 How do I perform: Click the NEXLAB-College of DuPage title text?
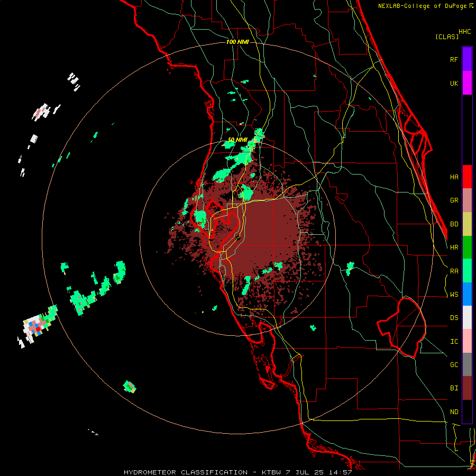tap(423, 6)
